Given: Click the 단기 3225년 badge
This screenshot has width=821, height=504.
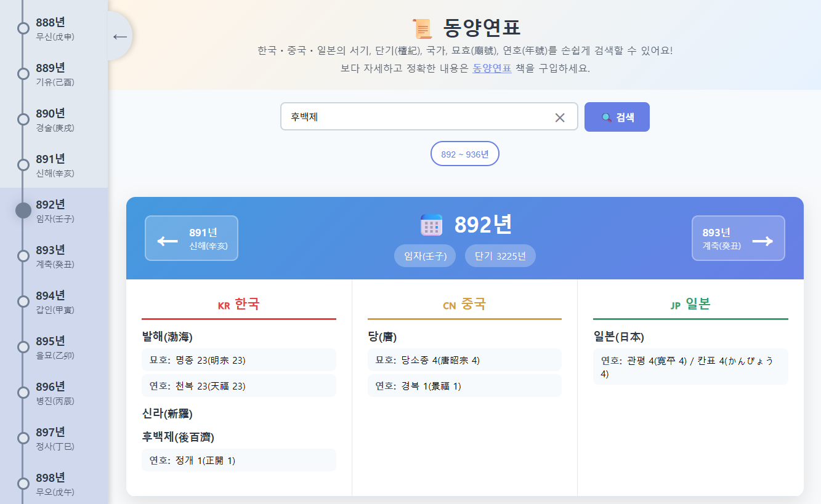Looking at the screenshot, I should click(x=500, y=256).
